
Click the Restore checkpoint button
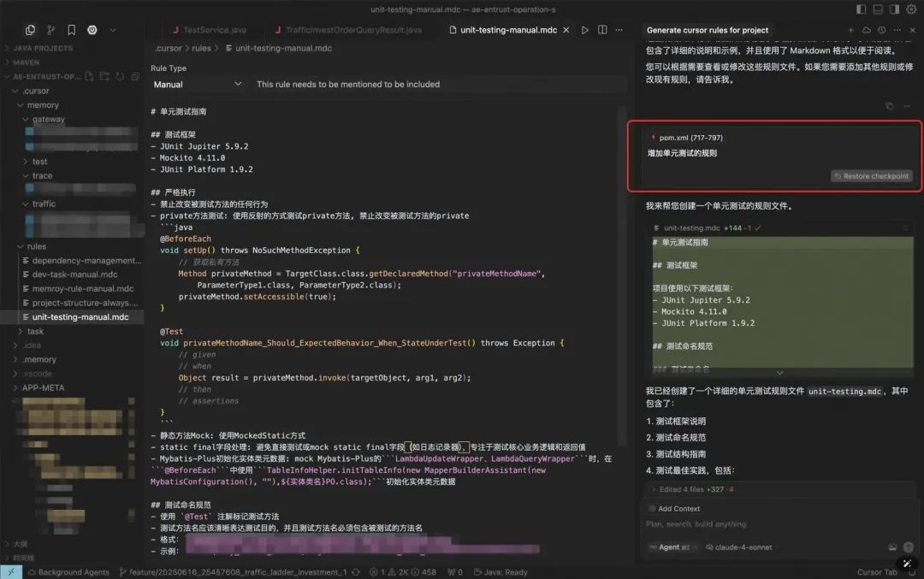point(871,176)
